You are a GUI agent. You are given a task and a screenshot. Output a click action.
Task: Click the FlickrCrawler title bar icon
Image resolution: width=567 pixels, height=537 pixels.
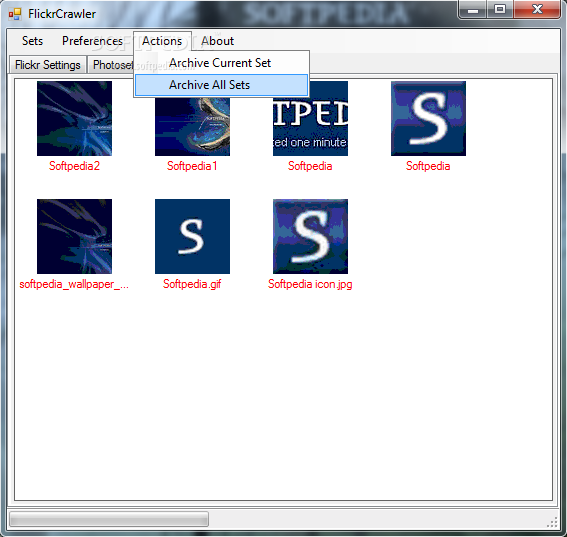coord(15,14)
